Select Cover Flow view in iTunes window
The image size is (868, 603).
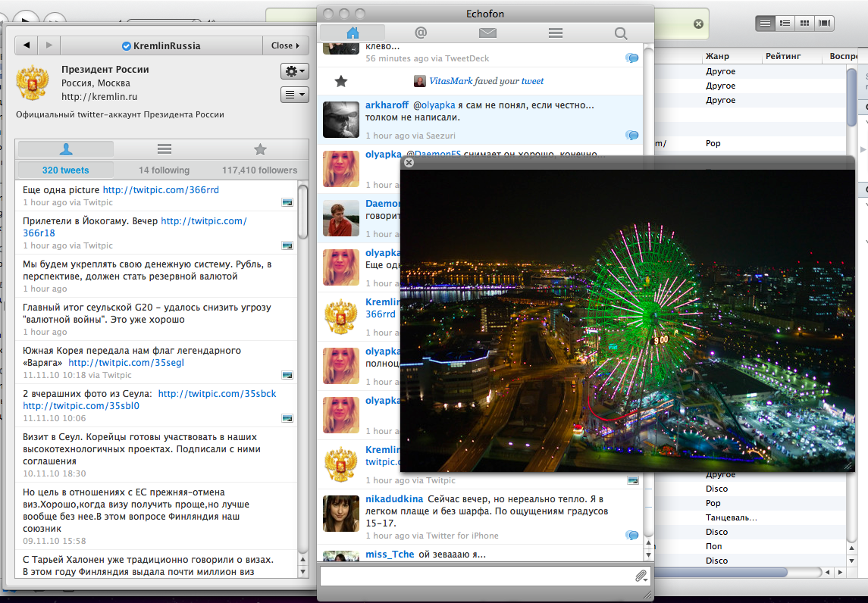[x=824, y=23]
